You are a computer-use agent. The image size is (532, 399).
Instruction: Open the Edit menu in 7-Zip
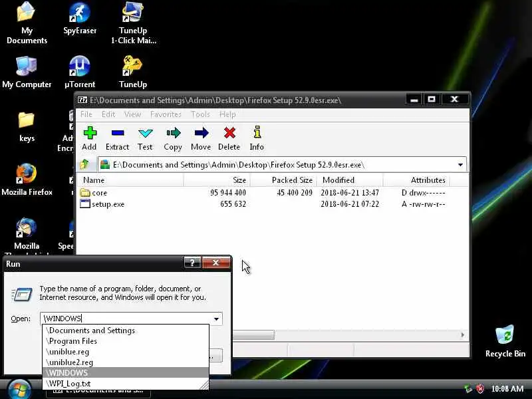[108, 114]
